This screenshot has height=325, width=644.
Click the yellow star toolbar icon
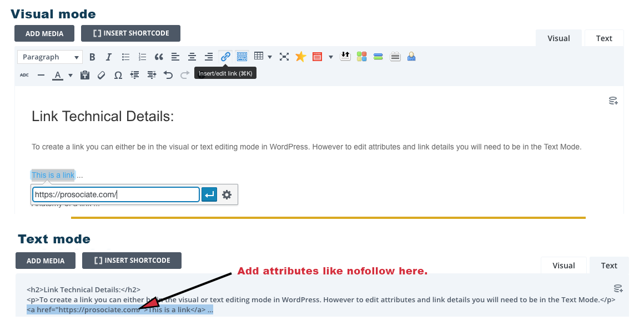pyautogui.click(x=300, y=57)
